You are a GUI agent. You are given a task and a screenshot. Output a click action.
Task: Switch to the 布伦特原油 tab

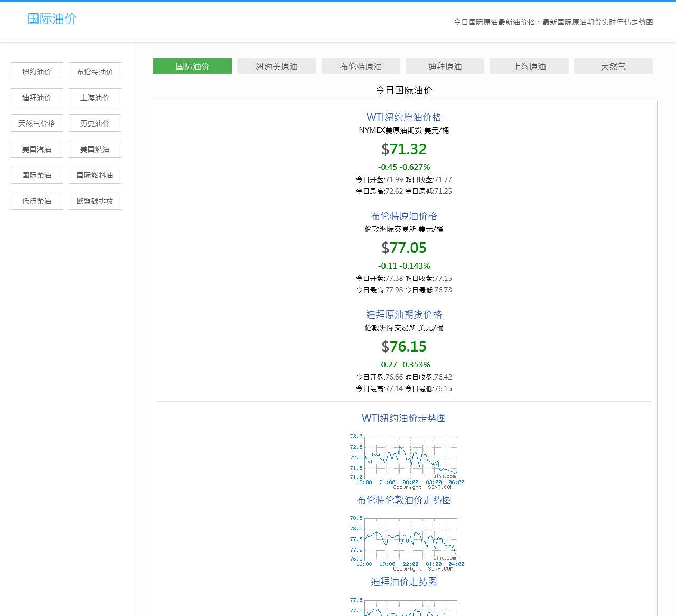click(x=361, y=67)
